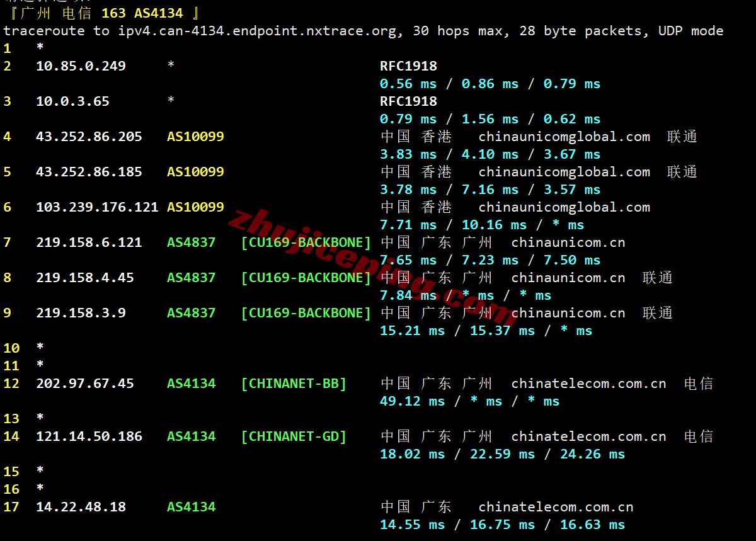This screenshot has height=541, width=756.
Task: Click latency line 7.71 ms / 10.16 ms
Action: click(482, 225)
